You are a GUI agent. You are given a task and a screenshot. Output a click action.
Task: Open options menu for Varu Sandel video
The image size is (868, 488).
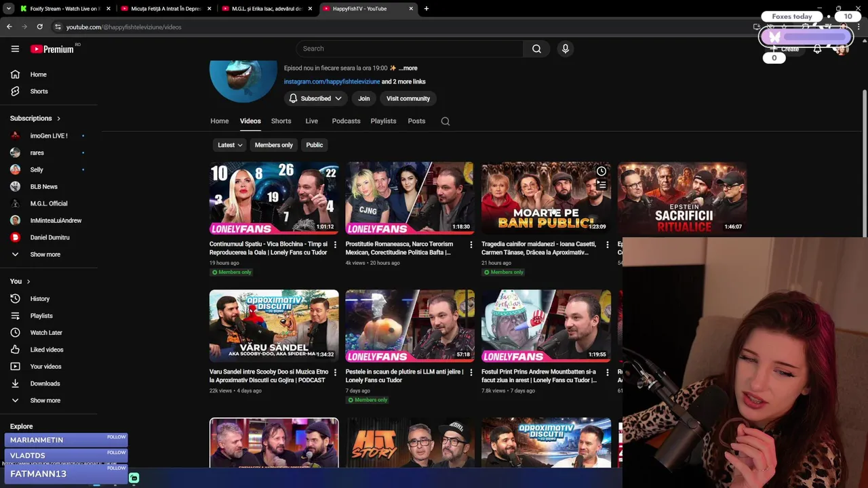point(335,372)
